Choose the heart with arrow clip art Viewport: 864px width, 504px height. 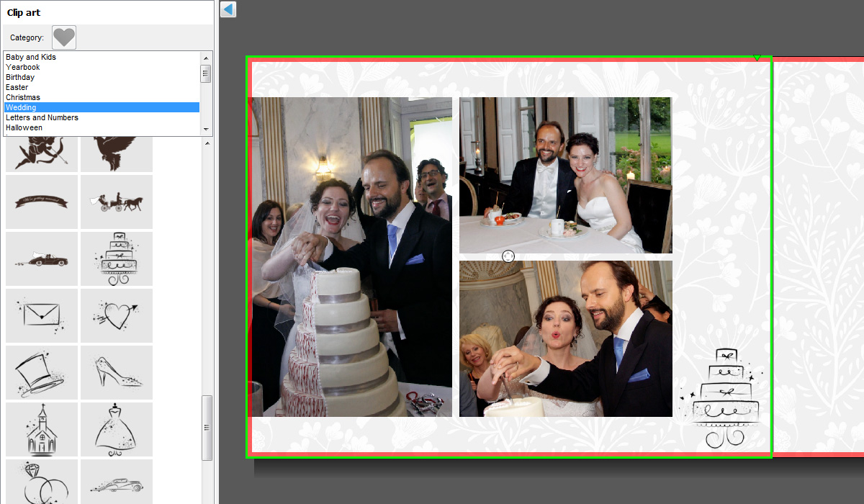[116, 315]
